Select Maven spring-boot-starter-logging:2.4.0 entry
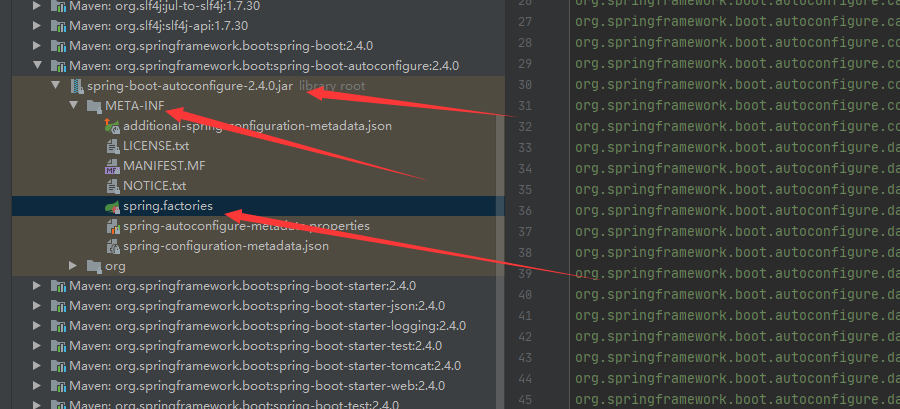The width and height of the screenshot is (900, 409). tap(267, 326)
